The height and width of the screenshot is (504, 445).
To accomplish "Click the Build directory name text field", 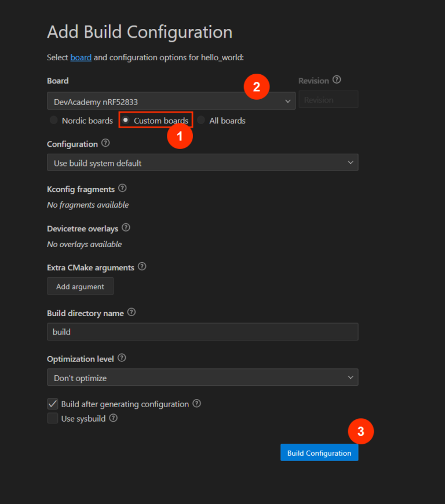I will pyautogui.click(x=202, y=332).
